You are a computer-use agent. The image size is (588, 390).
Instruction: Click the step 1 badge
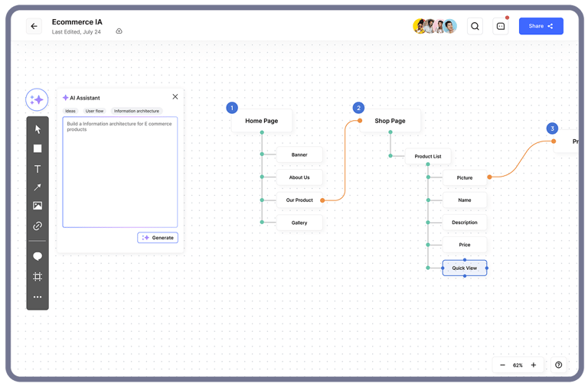click(232, 108)
